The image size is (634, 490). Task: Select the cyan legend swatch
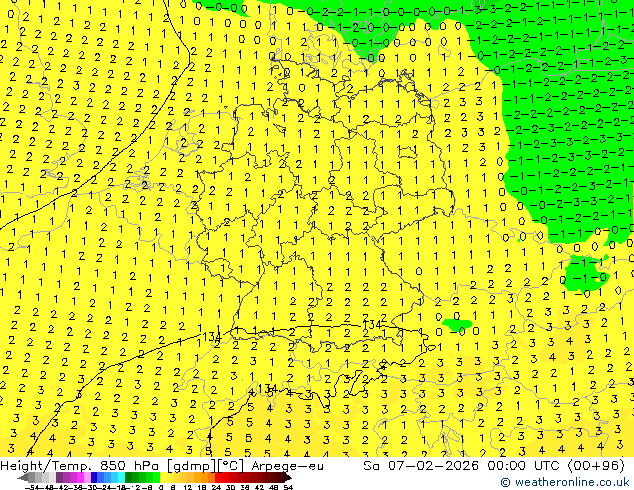pyautogui.click(x=121, y=477)
